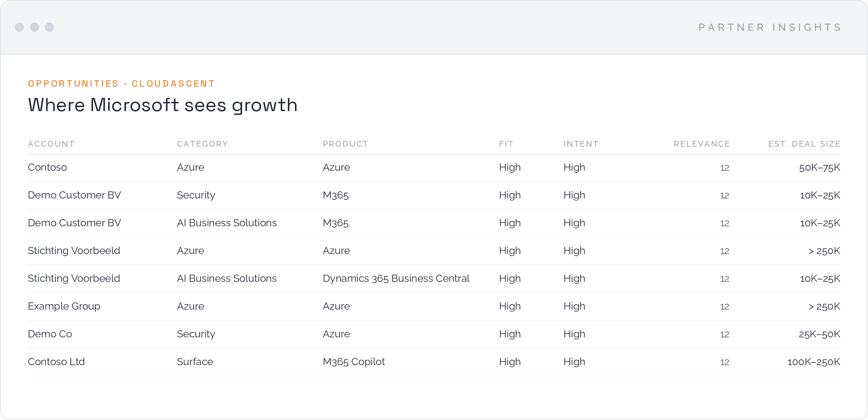The height and width of the screenshot is (420, 868).
Task: Select Stichting Voorbeeld in the Dynamics 365 row
Action: pyautogui.click(x=74, y=278)
